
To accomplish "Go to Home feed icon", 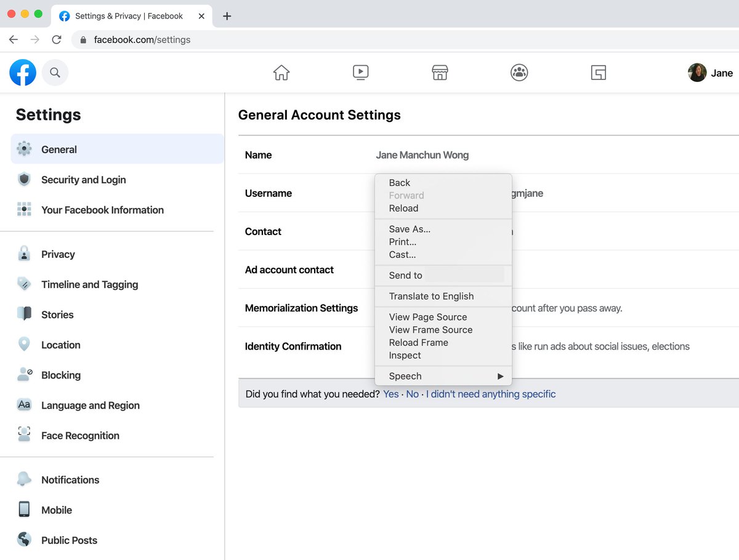I will [x=281, y=73].
